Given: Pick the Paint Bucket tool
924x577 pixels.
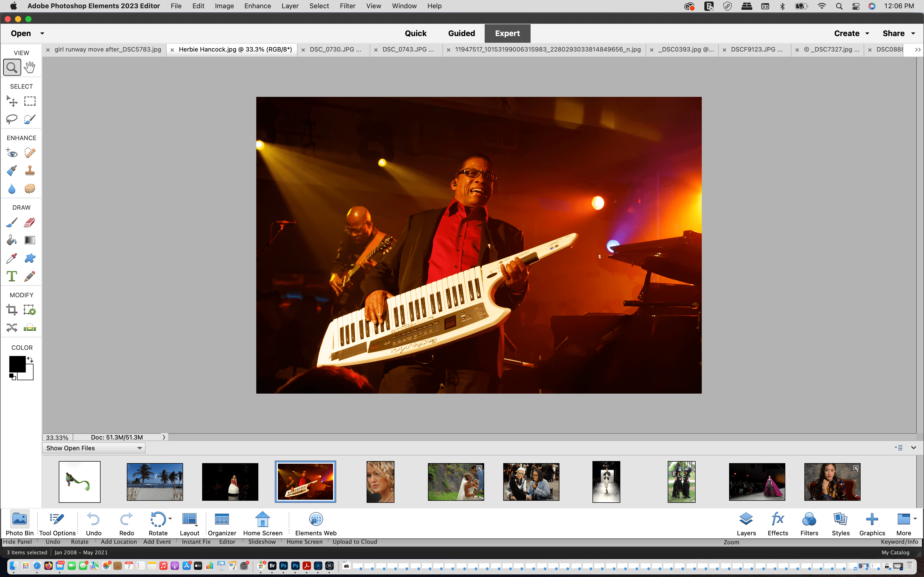Looking at the screenshot, I should [12, 240].
